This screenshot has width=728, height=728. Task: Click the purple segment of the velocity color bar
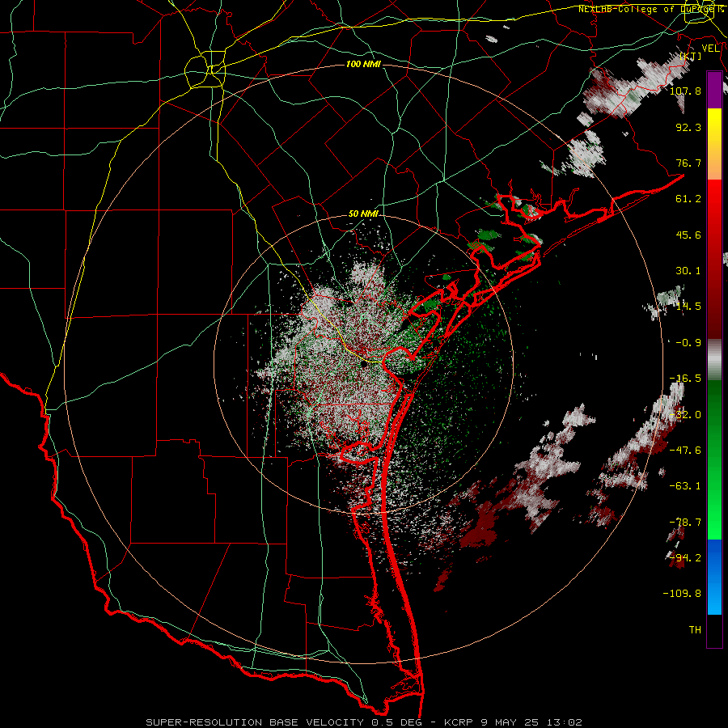click(x=714, y=91)
